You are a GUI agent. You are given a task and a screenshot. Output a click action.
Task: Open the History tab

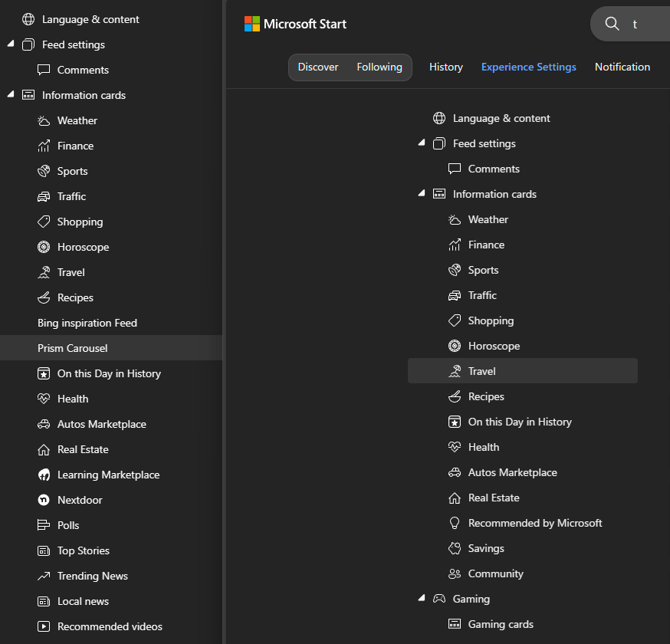coord(446,67)
